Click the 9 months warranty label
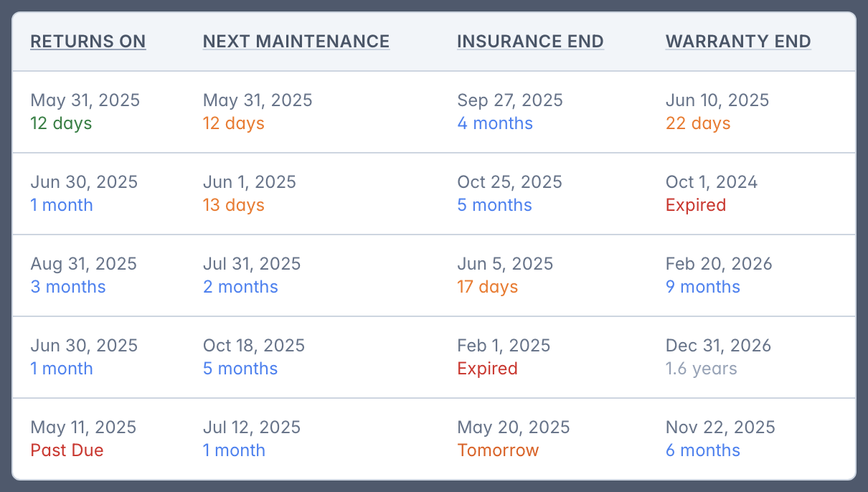868x492 pixels. tap(703, 287)
